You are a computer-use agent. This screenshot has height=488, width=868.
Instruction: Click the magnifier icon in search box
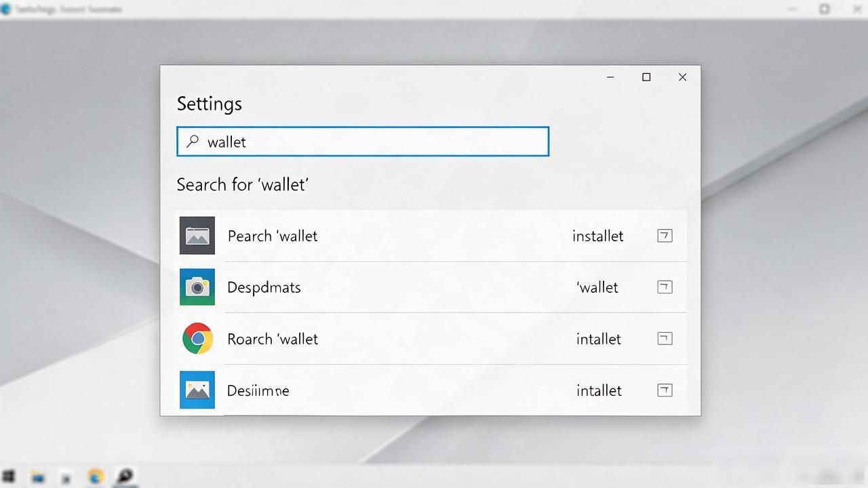(x=193, y=141)
